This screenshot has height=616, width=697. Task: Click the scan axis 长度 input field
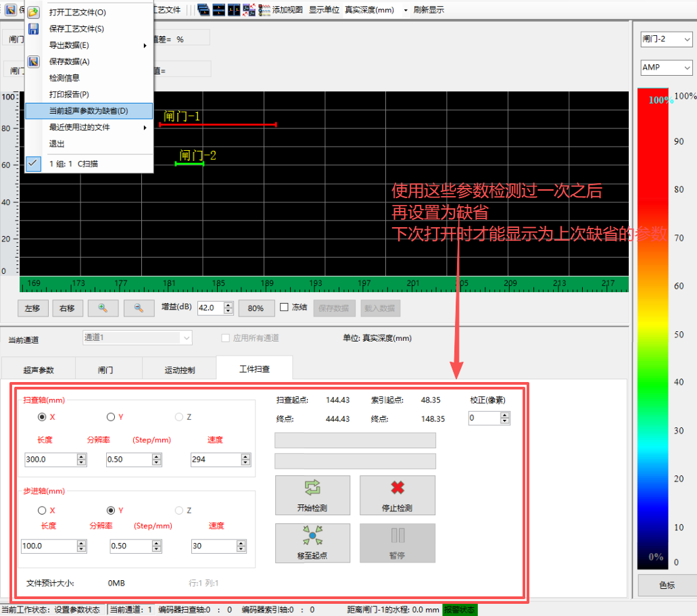click(x=50, y=460)
